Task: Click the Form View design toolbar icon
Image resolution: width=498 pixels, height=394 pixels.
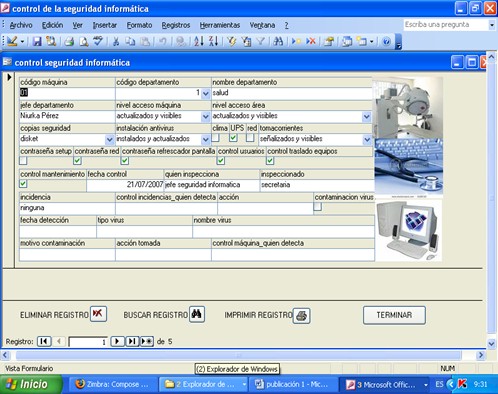Action: pos(12,41)
